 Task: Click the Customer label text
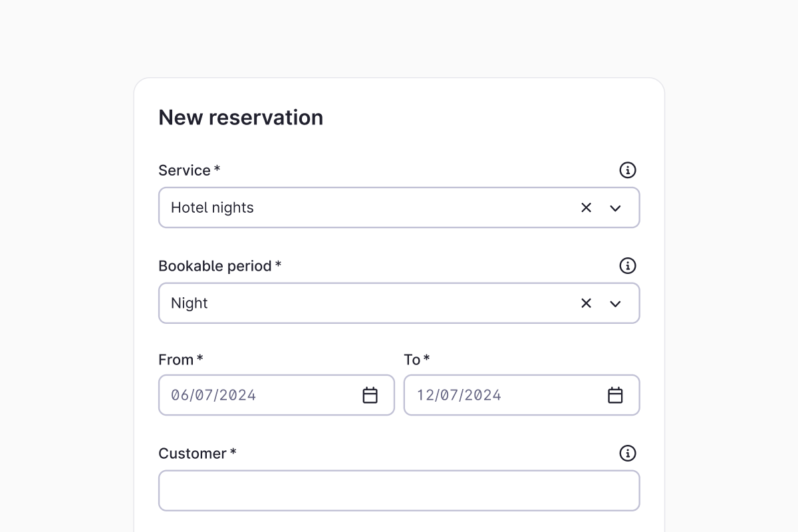192,454
